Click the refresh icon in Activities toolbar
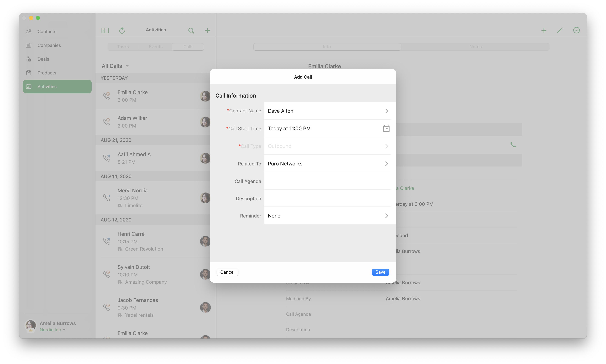This screenshot has height=364, width=606. click(x=122, y=30)
